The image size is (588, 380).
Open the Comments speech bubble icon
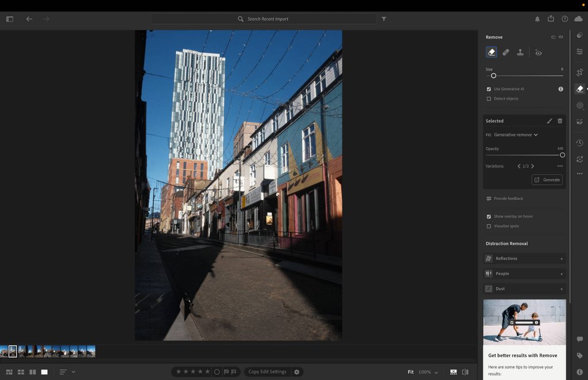pyautogui.click(x=580, y=339)
